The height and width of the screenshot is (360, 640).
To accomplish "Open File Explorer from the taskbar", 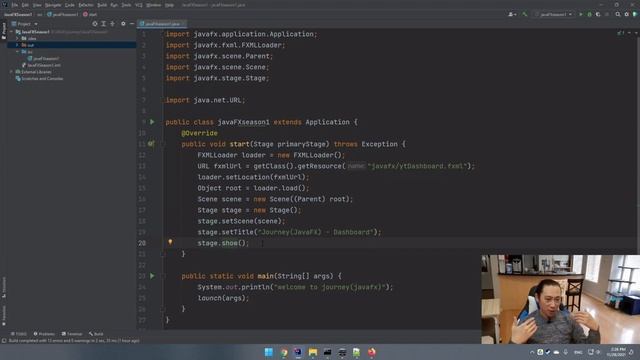I will coord(313,352).
